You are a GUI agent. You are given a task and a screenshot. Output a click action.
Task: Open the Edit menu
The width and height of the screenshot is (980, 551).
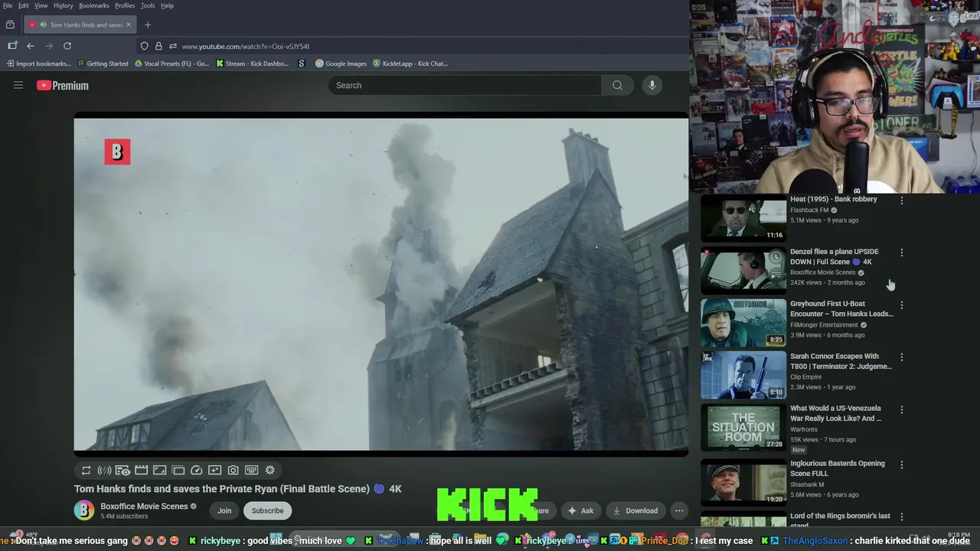(24, 5)
